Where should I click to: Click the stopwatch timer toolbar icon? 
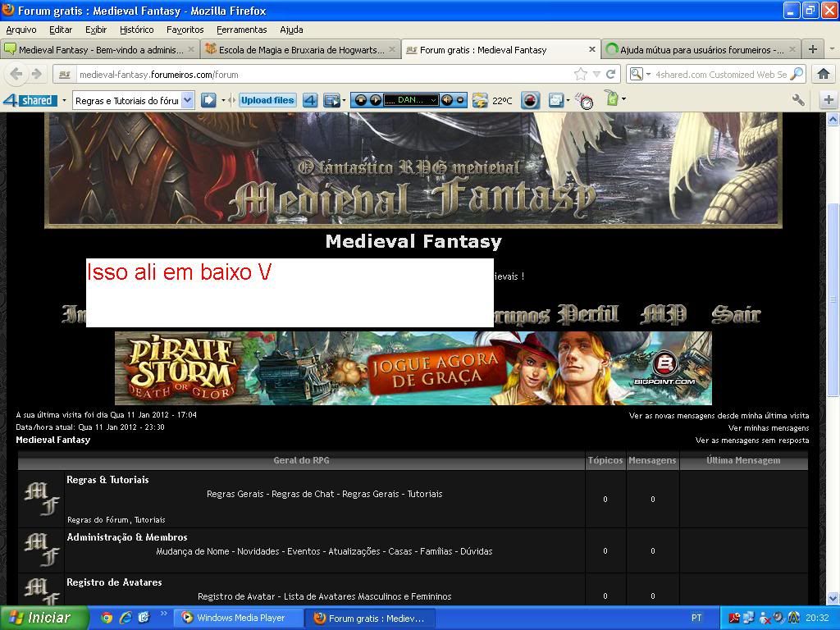click(585, 100)
